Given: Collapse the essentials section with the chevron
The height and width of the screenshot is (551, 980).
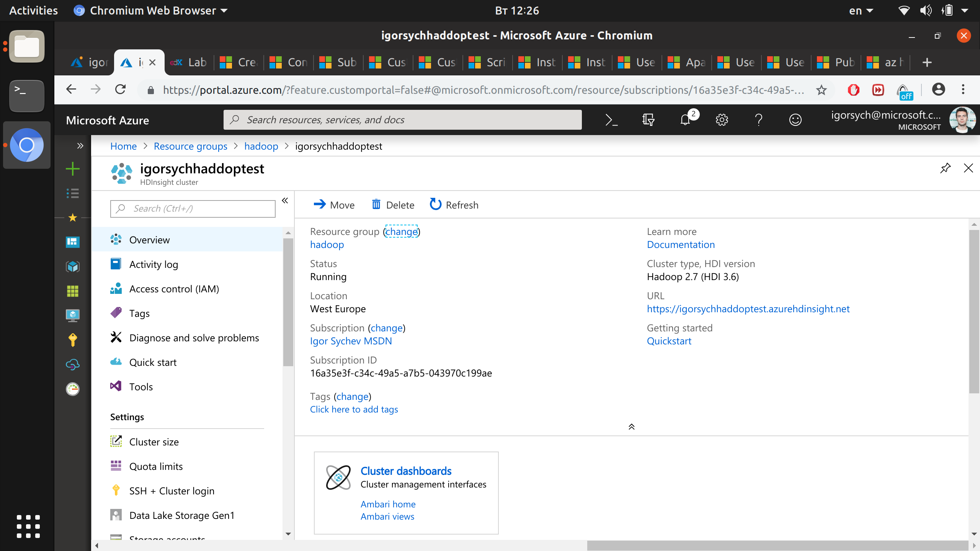Looking at the screenshot, I should [631, 426].
